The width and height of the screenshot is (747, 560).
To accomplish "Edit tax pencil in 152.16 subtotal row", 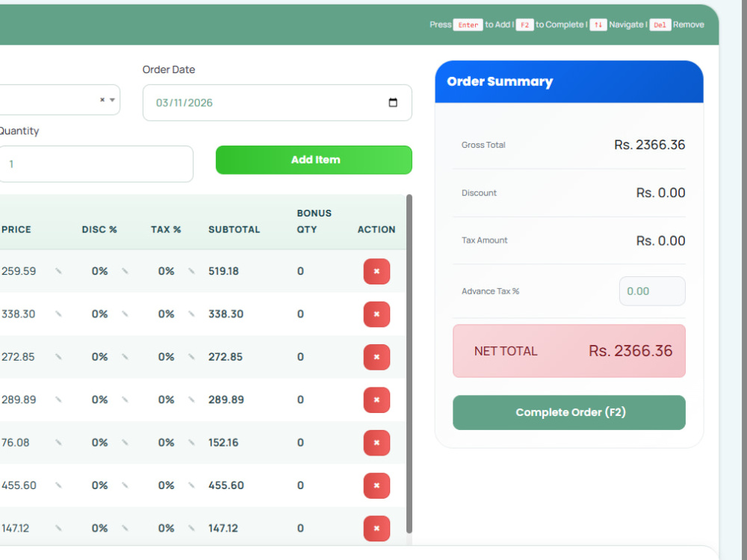I will click(x=191, y=442).
